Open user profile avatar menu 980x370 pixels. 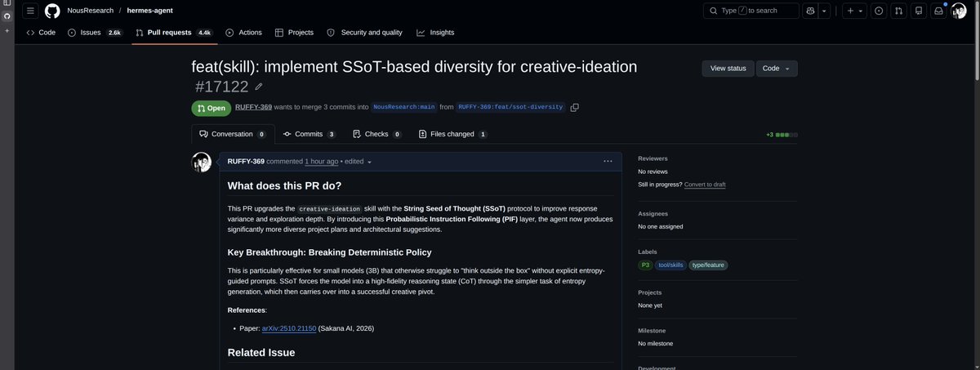pyautogui.click(x=959, y=11)
